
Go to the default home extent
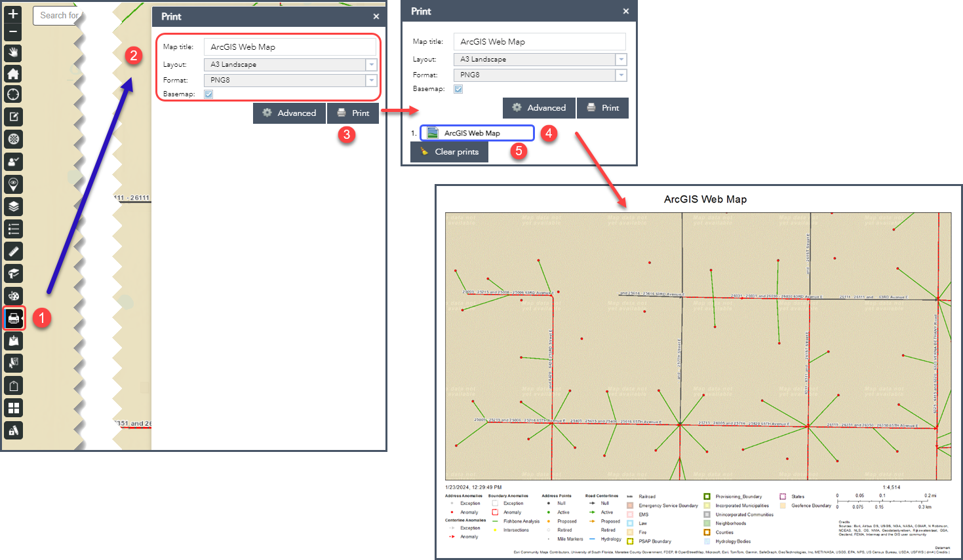(13, 74)
